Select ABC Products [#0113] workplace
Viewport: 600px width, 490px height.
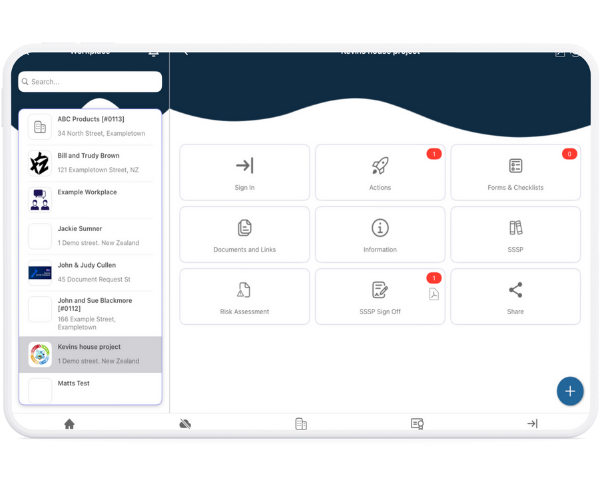[90, 126]
